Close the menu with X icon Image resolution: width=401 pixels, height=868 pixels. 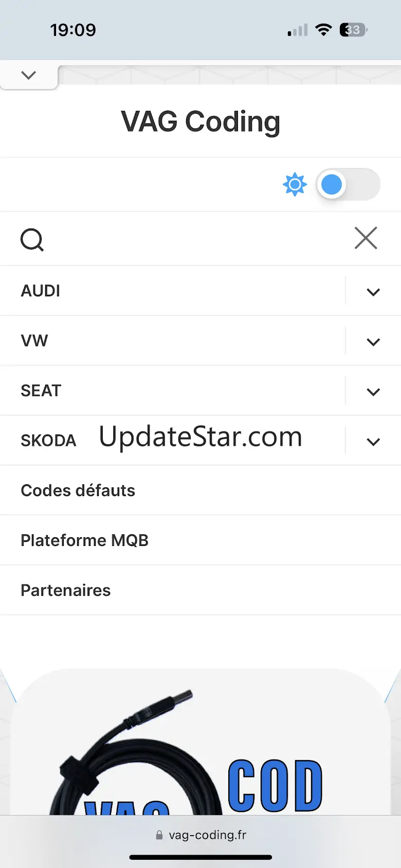pyautogui.click(x=366, y=238)
